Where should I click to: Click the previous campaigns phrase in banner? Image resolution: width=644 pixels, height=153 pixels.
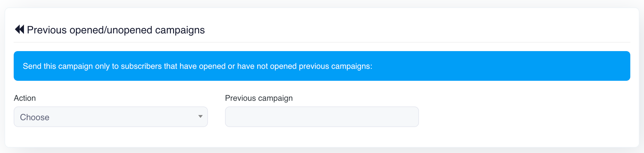click(335, 66)
